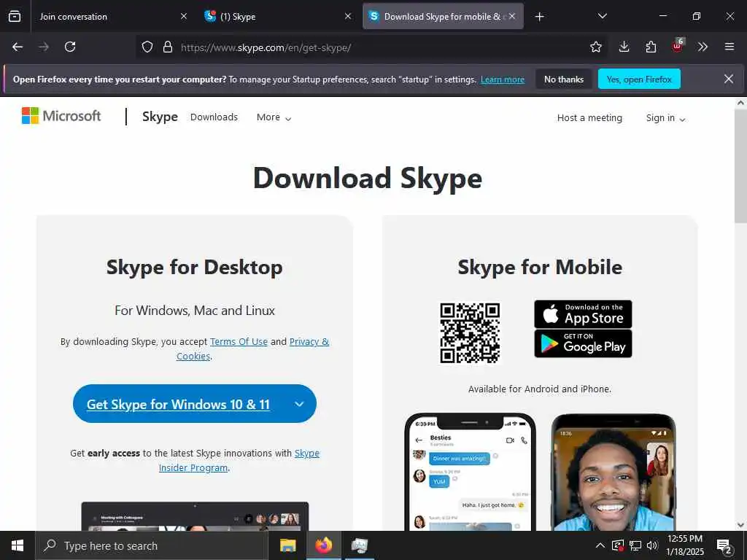747x560 pixels.
Task: View site security padlock info
Action: coord(167,47)
